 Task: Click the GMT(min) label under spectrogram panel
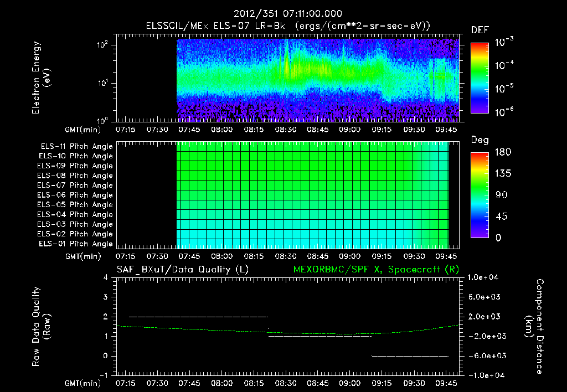coord(83,130)
